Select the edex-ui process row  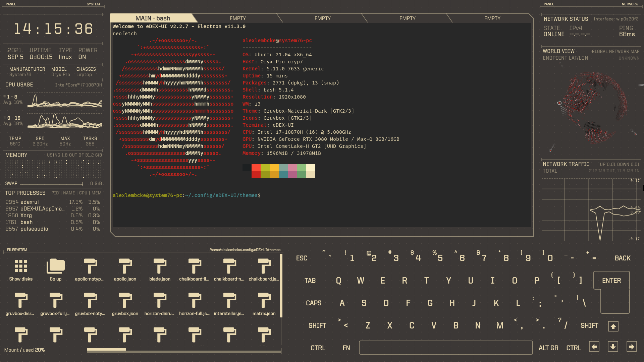pyautogui.click(x=53, y=202)
